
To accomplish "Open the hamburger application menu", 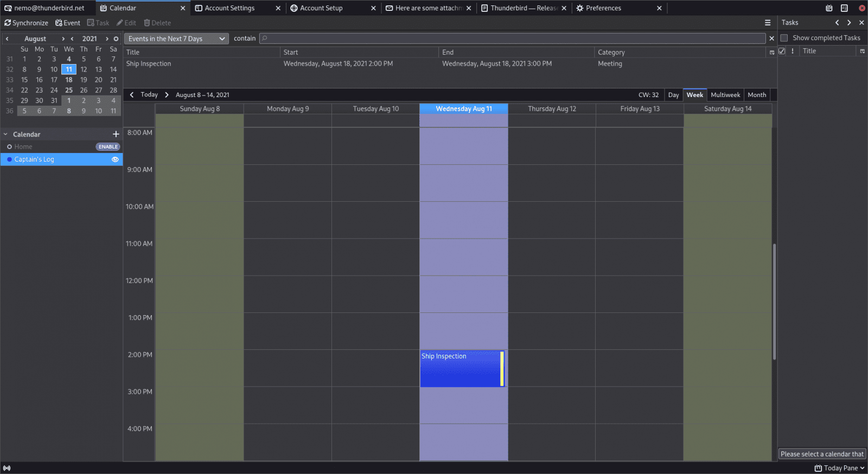I will [x=767, y=23].
